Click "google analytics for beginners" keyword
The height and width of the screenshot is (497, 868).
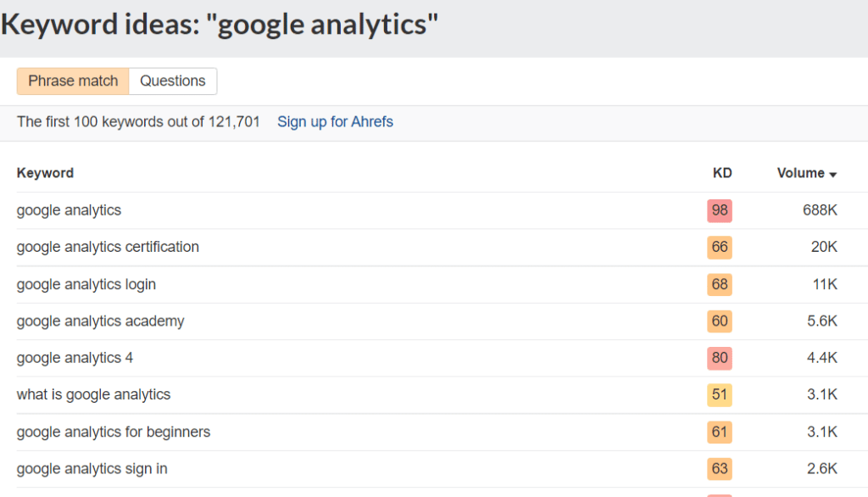point(114,432)
